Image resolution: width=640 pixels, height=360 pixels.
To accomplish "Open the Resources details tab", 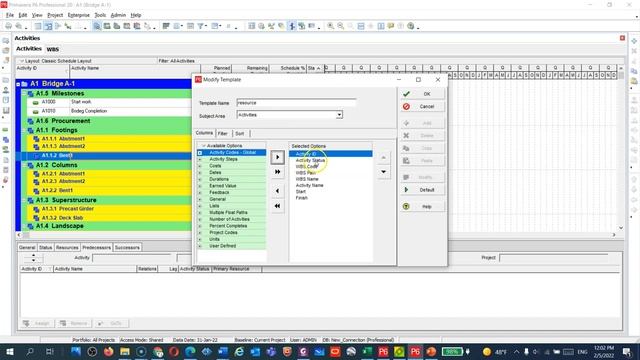I will coord(67,247).
